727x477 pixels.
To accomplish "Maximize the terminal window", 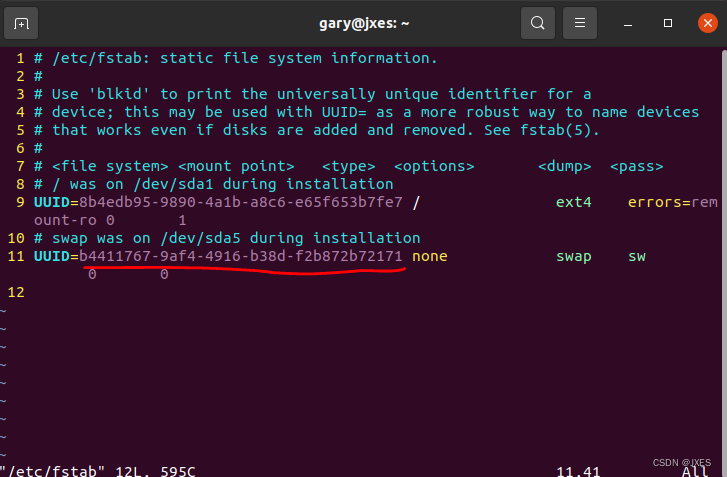I will pos(668,23).
